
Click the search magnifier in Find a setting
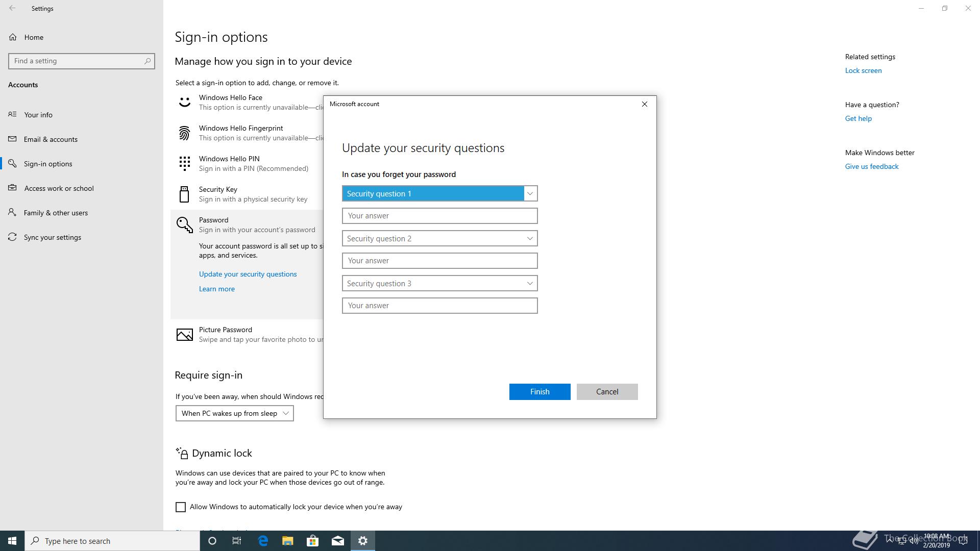click(x=148, y=61)
